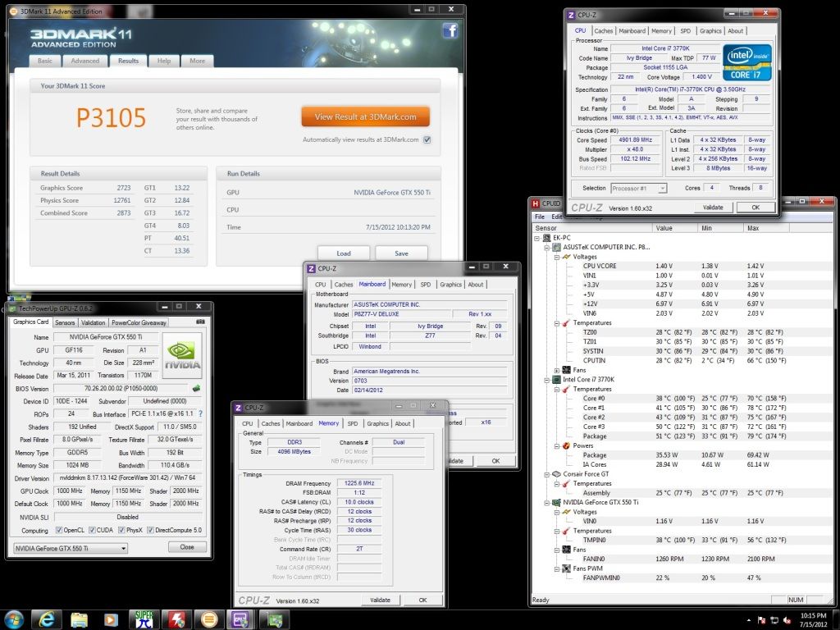The width and height of the screenshot is (840, 630).
Task: Collapse the NVIDIA GeForce GTX 550 Ti node in HWMonitor
Action: (x=547, y=503)
